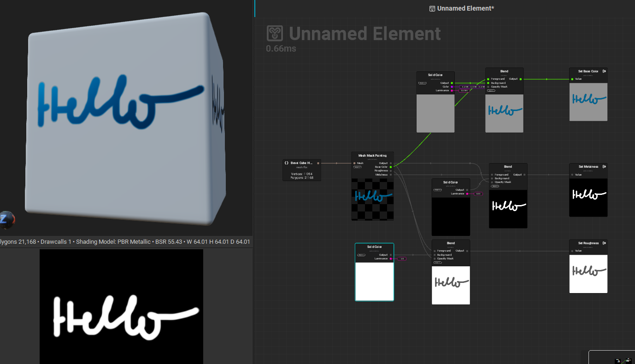Click the blue Z logo icon in viewport
The width and height of the screenshot is (635, 364).
[x=6, y=220]
